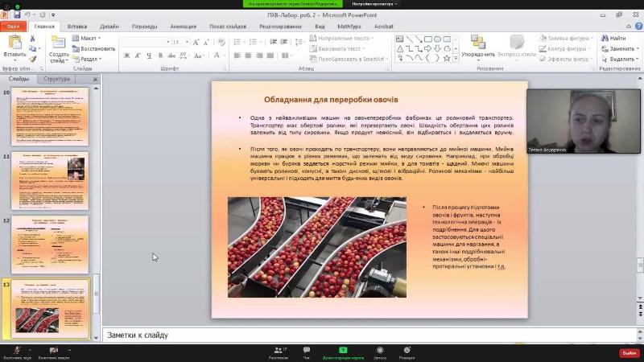The width and height of the screenshot is (644, 362).
Task: Click the Zoom record icon
Action: pos(379,351)
